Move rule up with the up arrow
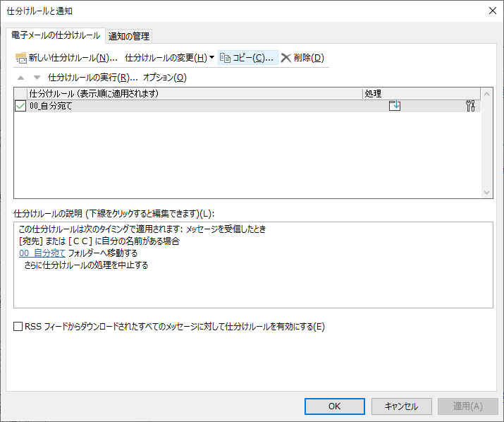 [x=20, y=78]
